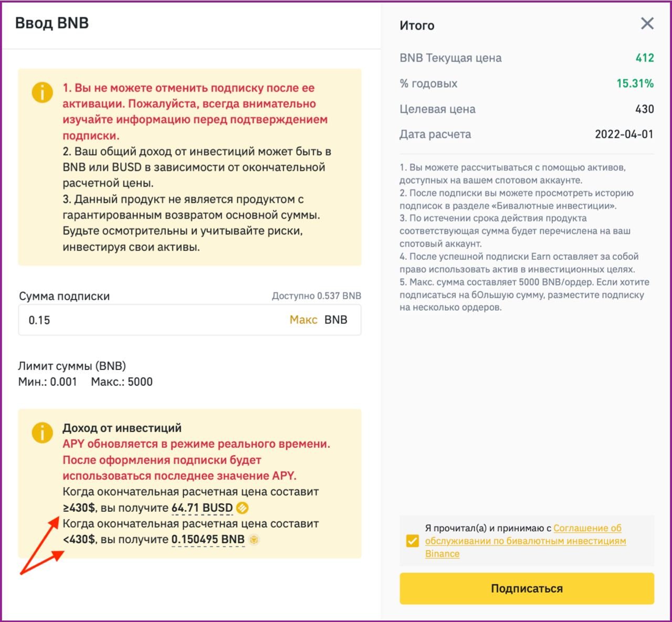Open the Соглашение об обслуживании link
This screenshot has width=672, height=622.
click(526, 534)
